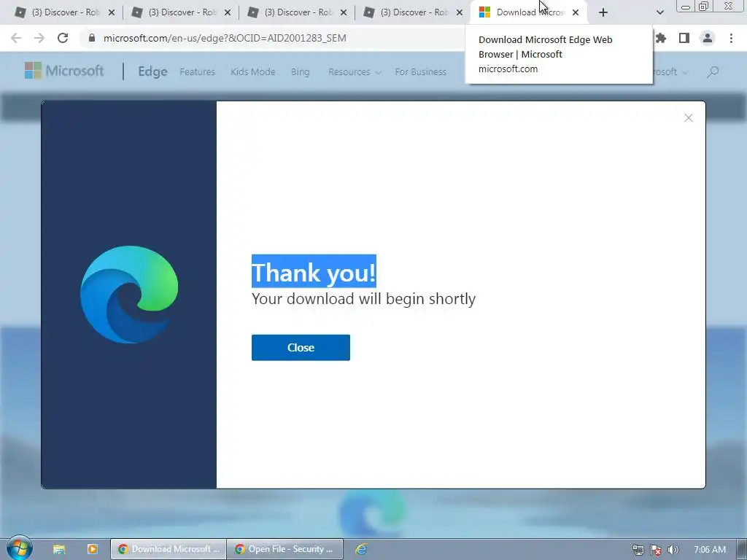Viewport: 747px width, 560px height.
Task: Open the Chrome profile avatar
Action: [708, 38]
